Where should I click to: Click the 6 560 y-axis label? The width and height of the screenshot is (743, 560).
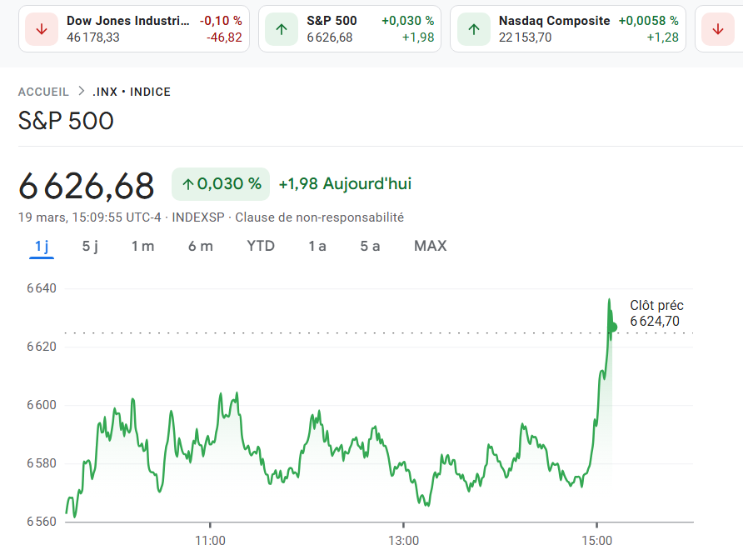pos(41,522)
